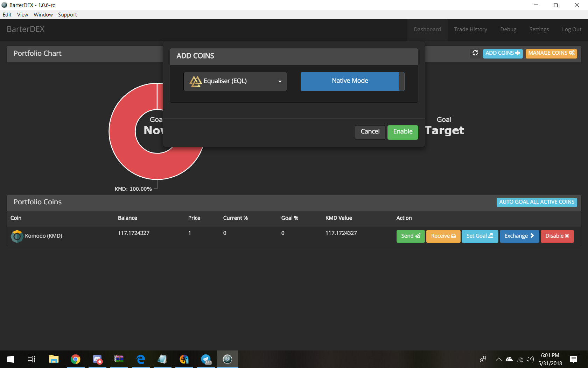Click Komodo (KMD) coin name
The height and width of the screenshot is (368, 588).
click(43, 236)
